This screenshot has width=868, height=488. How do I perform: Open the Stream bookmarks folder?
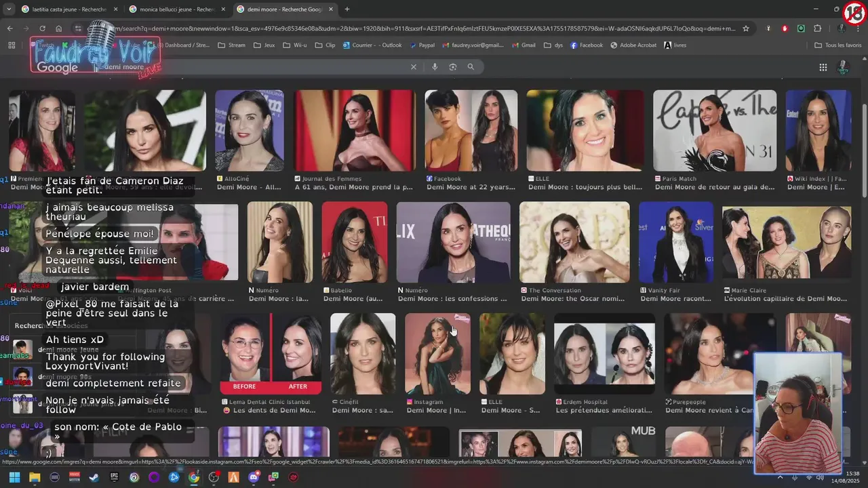(x=231, y=45)
